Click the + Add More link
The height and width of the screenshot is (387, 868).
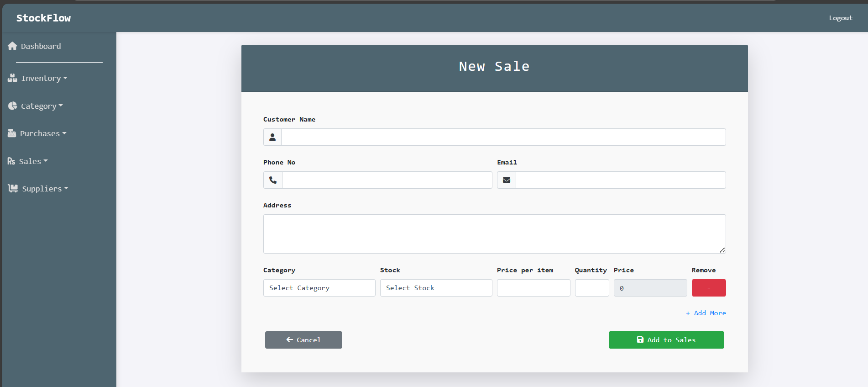[x=706, y=313]
